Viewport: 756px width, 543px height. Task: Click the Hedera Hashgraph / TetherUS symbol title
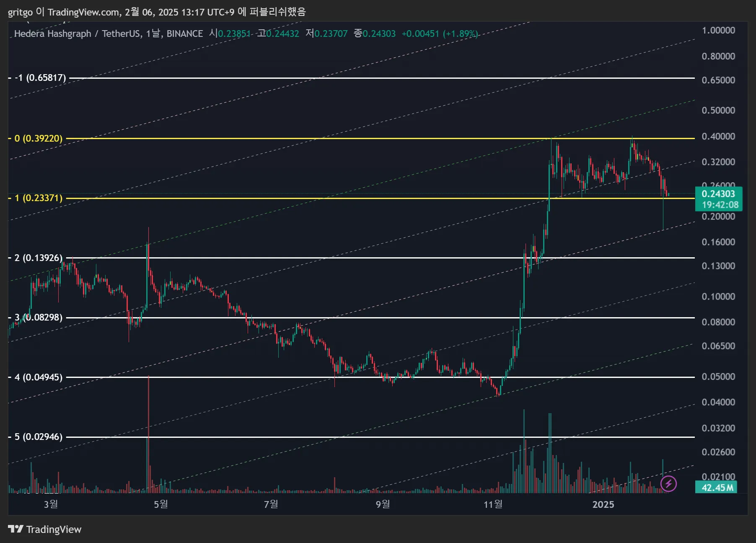tap(78, 34)
